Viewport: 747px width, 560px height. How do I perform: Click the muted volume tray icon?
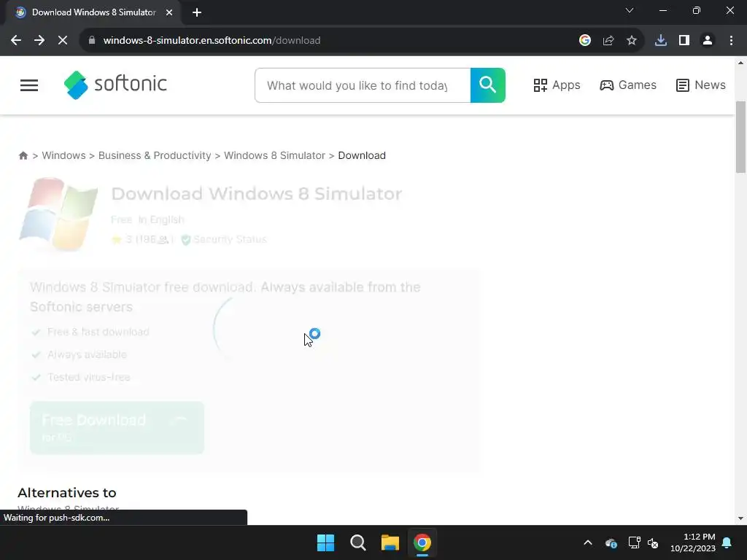[x=653, y=542]
